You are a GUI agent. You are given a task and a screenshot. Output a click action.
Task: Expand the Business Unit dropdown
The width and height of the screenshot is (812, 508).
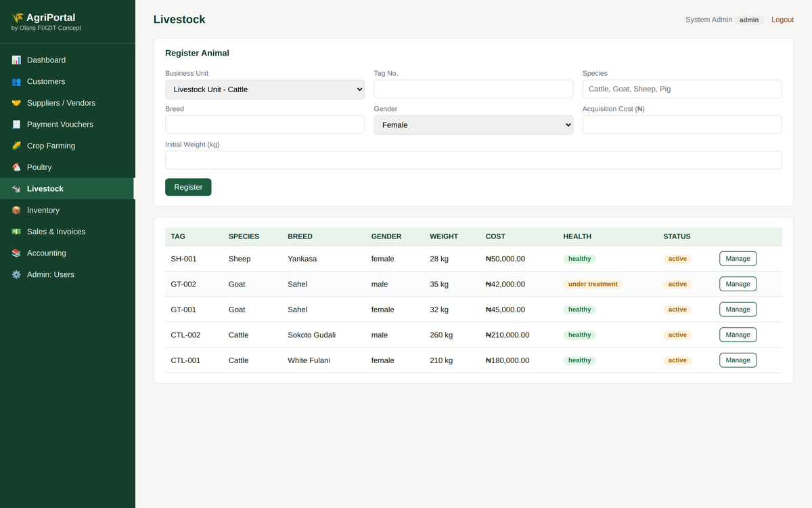coord(265,89)
